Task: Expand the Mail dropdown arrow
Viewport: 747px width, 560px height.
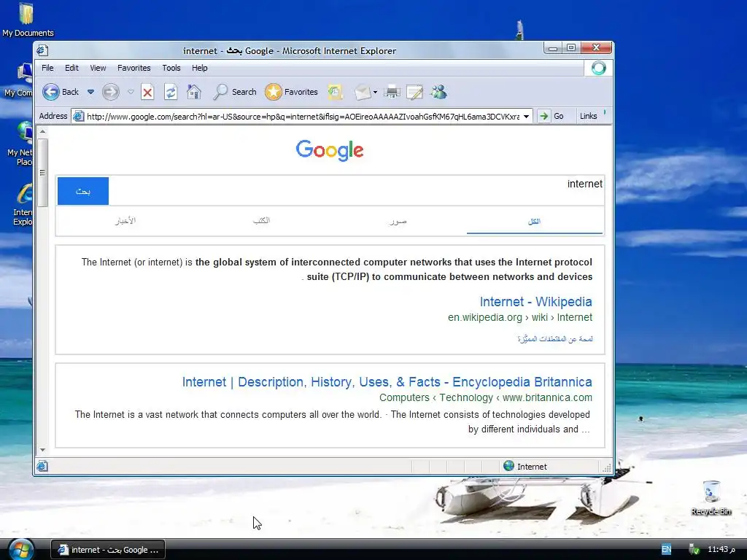Action: coord(376,93)
